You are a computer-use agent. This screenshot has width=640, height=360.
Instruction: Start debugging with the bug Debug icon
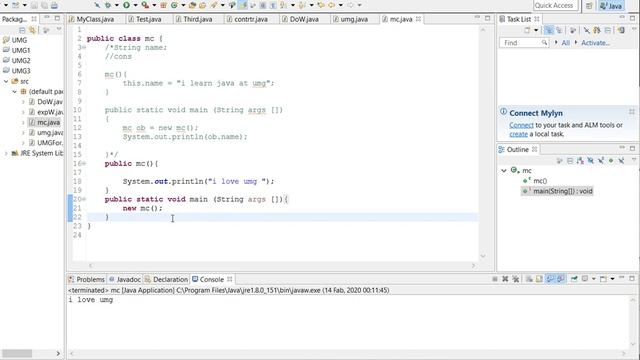point(108,5)
